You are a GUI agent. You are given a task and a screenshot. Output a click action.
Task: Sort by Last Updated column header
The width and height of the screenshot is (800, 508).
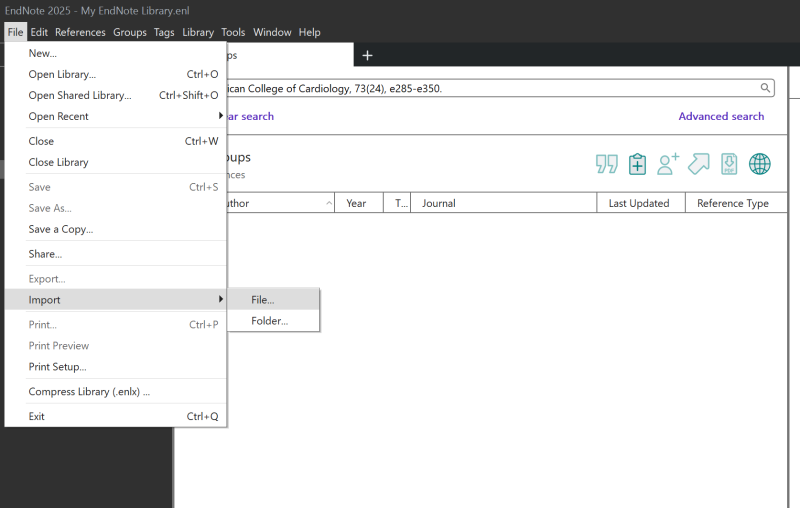coord(641,203)
